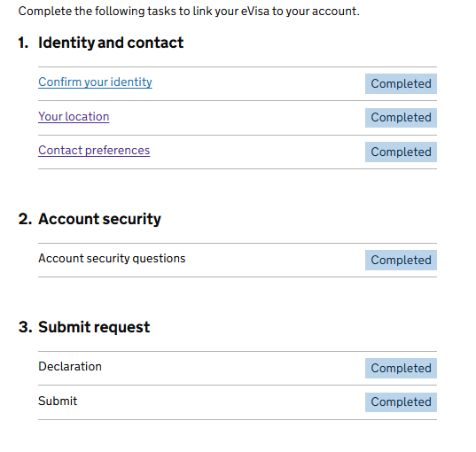Click Completed tag beside Contact preferences

401,152
